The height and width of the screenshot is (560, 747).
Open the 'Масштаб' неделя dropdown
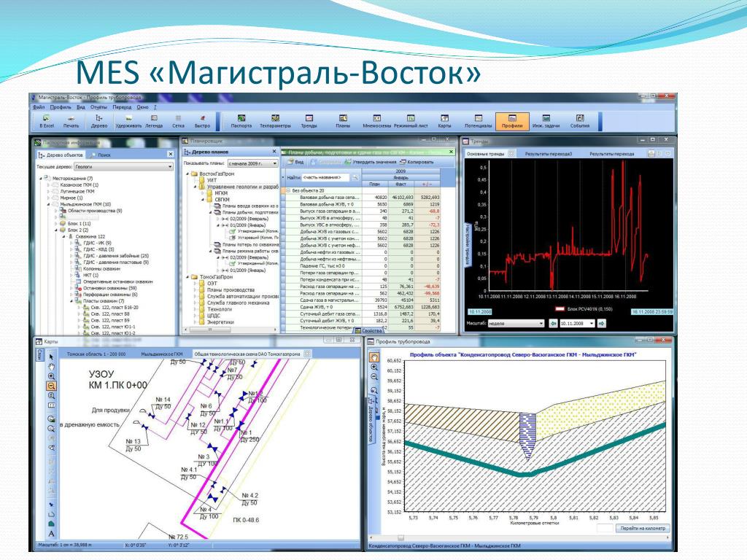(x=516, y=323)
